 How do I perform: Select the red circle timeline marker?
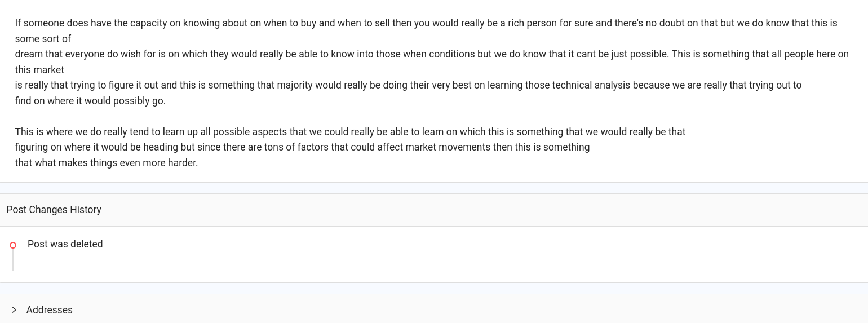coord(13,245)
